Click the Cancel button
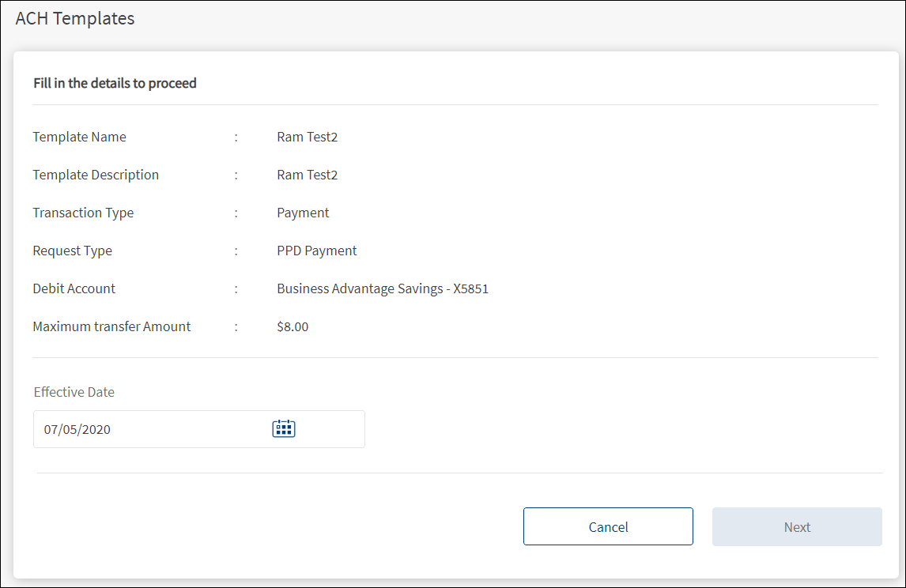 [608, 527]
